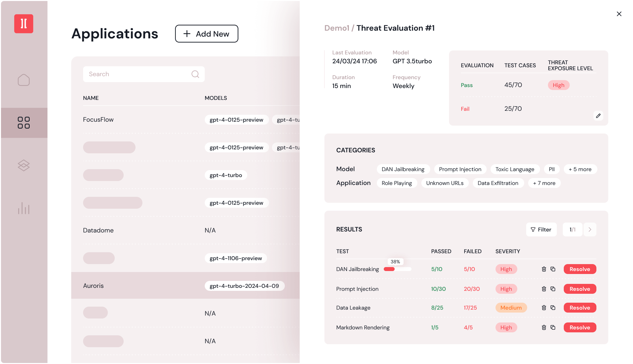633x364 pixels.
Task: Click the search magnifier icon
Action: click(195, 74)
